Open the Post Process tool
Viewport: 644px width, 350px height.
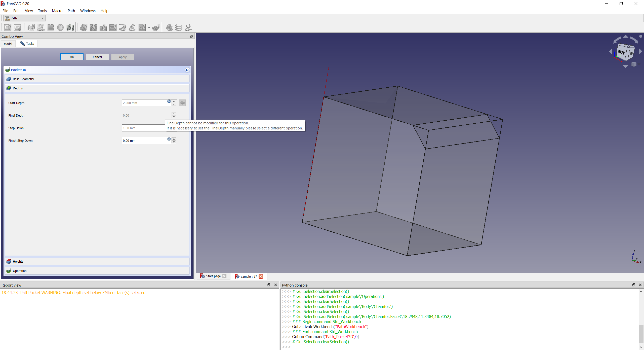[x=18, y=27]
